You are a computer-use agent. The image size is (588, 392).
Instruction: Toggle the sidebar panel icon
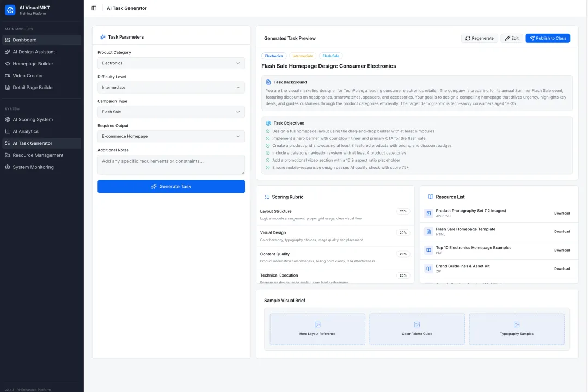pyautogui.click(x=94, y=8)
